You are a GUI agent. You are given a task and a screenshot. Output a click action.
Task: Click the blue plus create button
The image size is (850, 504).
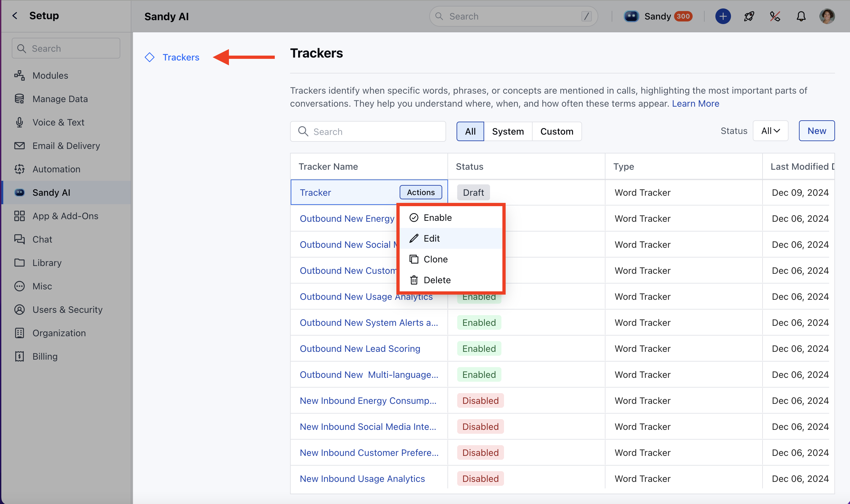(x=723, y=16)
